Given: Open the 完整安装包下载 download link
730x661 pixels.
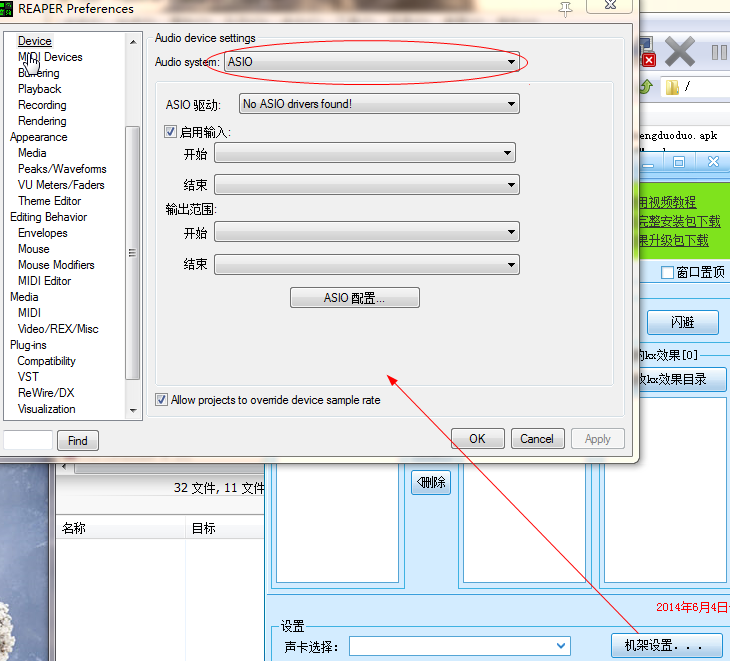Looking at the screenshot, I should click(680, 222).
